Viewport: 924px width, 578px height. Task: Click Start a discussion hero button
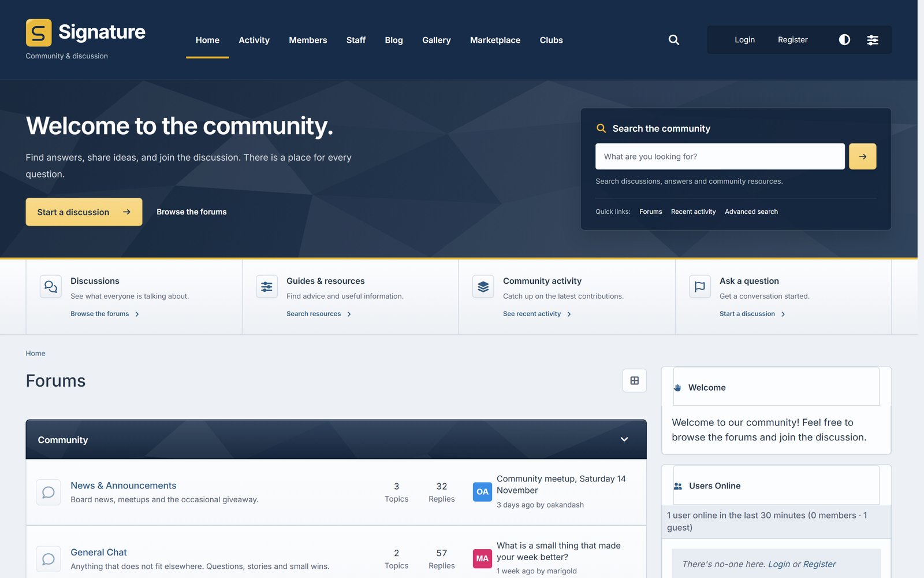click(84, 212)
